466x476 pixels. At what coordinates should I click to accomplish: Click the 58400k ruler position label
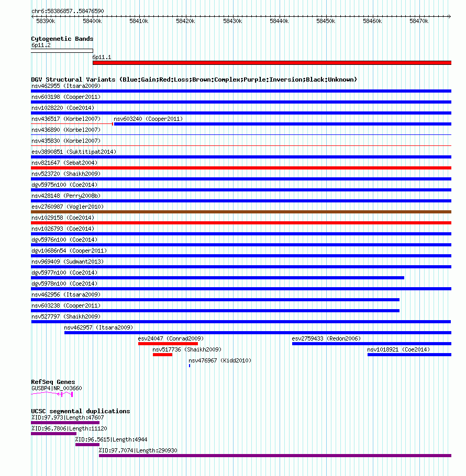92,21
